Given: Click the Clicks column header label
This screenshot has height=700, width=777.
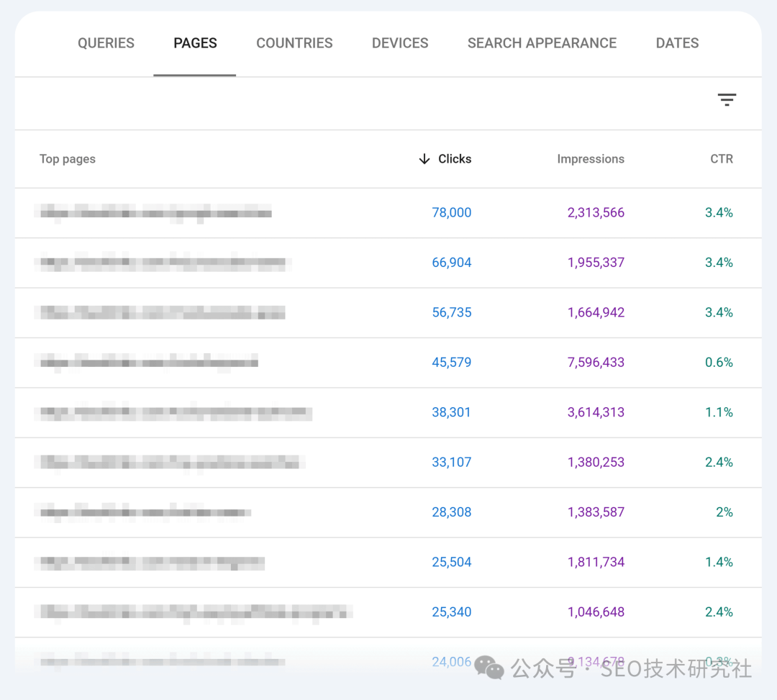Looking at the screenshot, I should click(455, 159).
